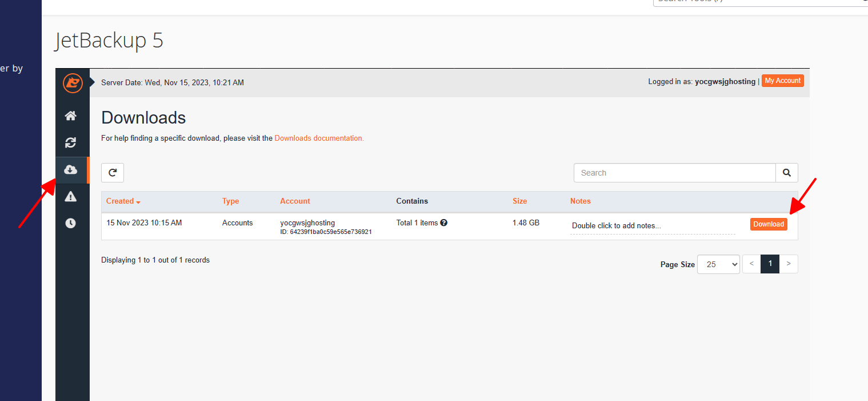868x401 pixels.
Task: Click 'Displaying 1 to 1 out of 1 records'
Action: point(155,260)
